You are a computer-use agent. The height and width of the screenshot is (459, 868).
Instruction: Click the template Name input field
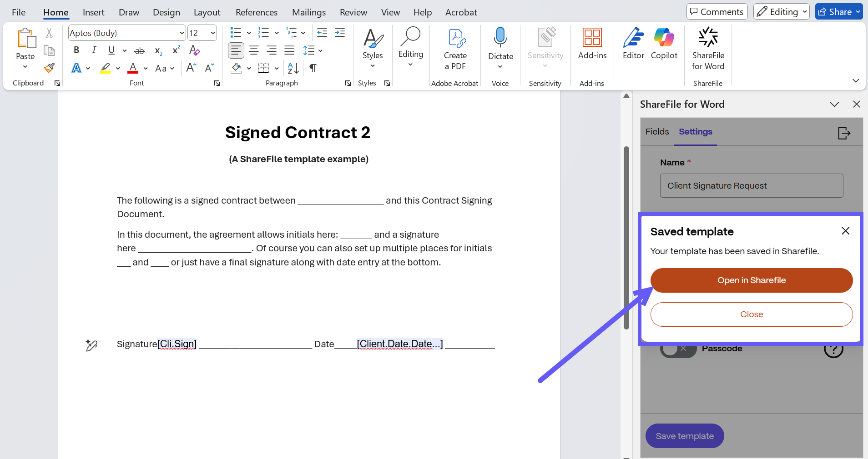[x=751, y=186]
